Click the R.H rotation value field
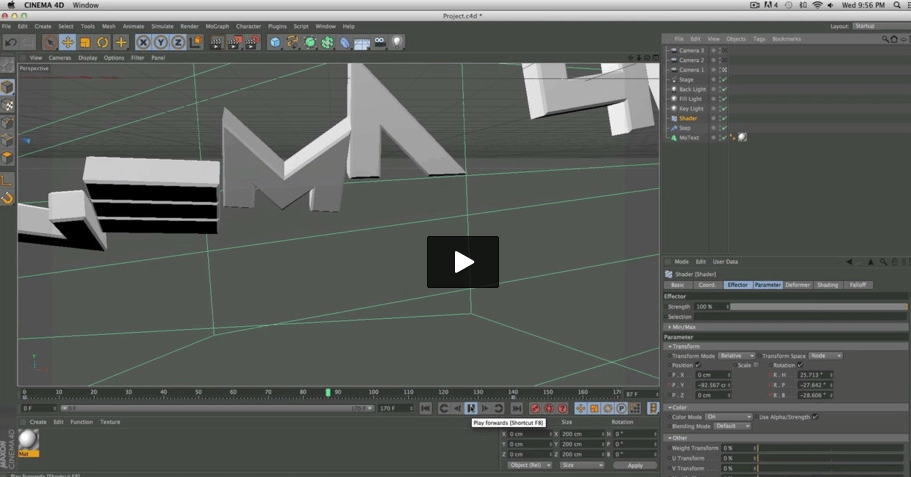The image size is (911, 477). tap(814, 375)
